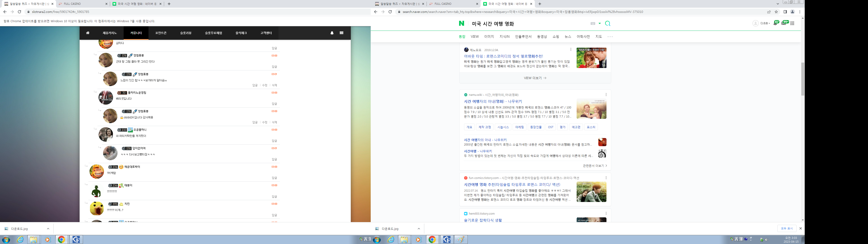The image size is (868, 244).
Task: Open the 슬롯리뷰 menu
Action: [186, 33]
